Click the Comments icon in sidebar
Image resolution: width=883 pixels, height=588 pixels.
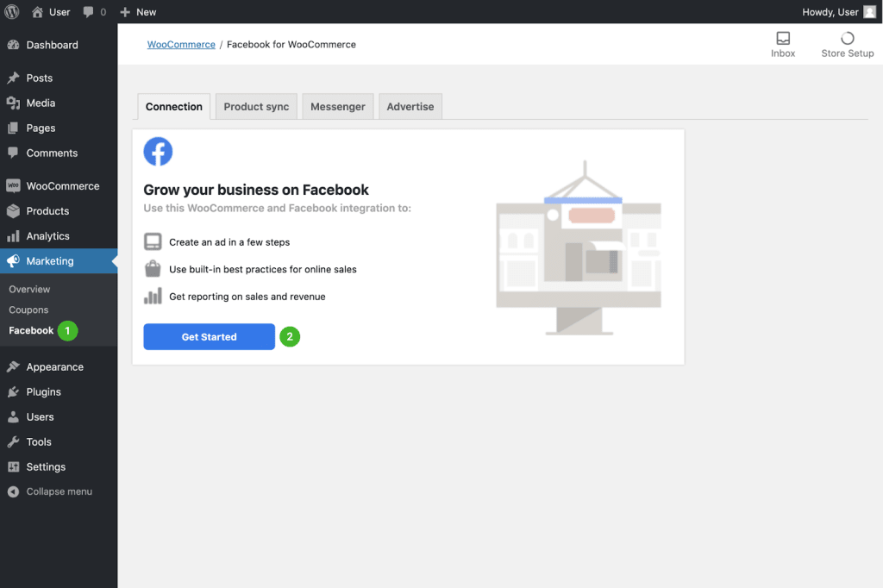coord(14,153)
